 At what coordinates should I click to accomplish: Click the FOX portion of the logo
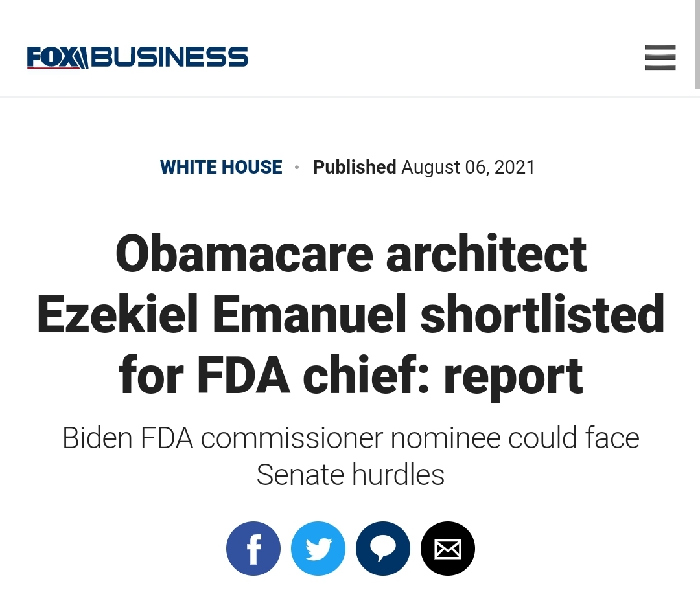pyautogui.click(x=58, y=57)
